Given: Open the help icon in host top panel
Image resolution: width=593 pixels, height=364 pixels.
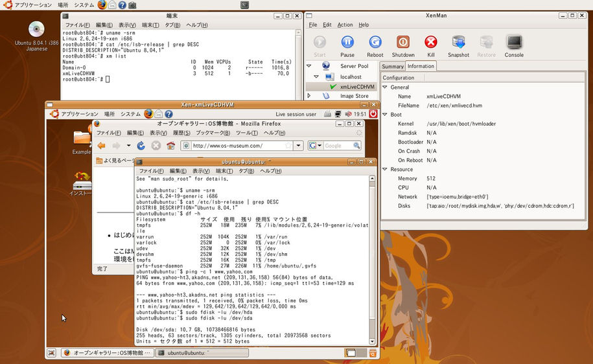Looking at the screenshot, I should [x=122, y=5].
